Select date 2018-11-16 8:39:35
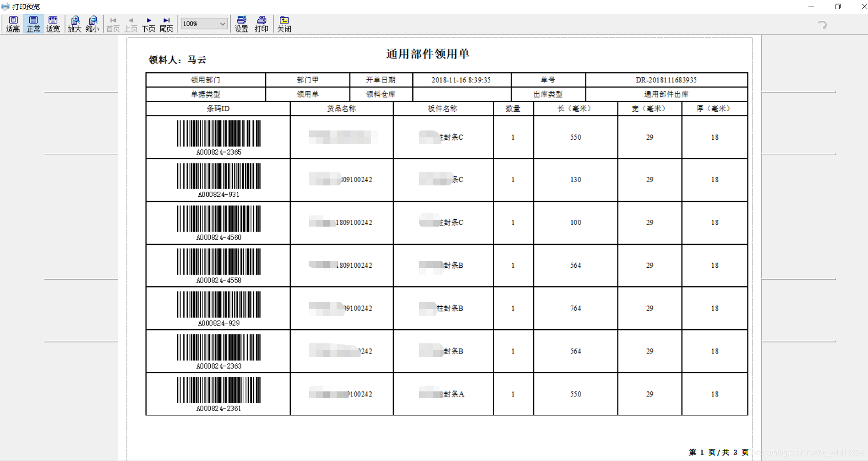868x461 pixels. 461,80
